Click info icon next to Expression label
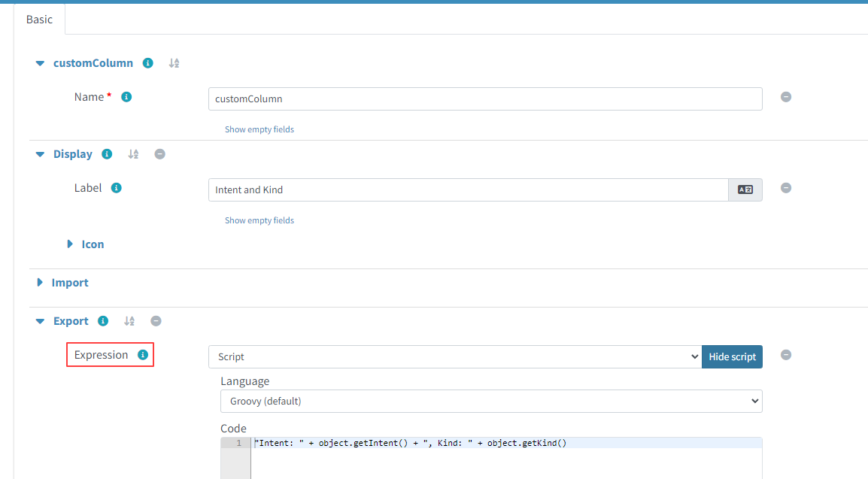Viewport: 868px width, 479px height. pos(143,355)
